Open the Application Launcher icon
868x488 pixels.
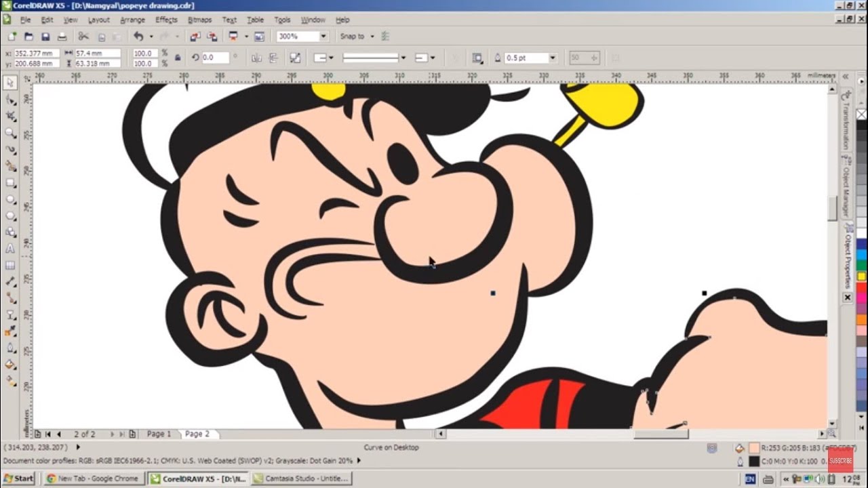233,37
